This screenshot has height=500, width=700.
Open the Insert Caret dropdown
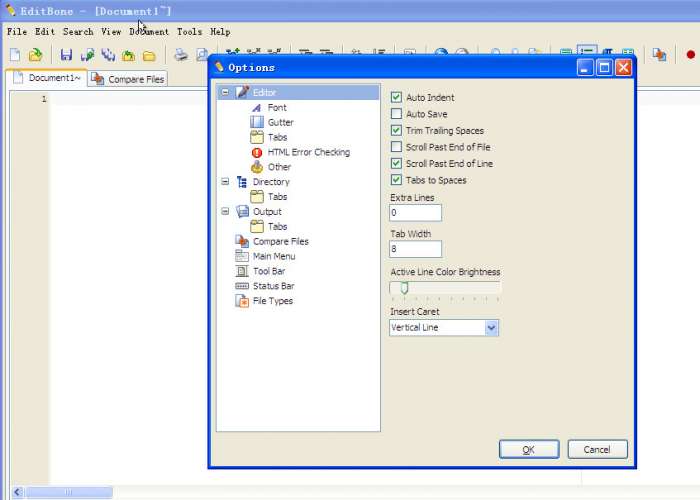(492, 328)
